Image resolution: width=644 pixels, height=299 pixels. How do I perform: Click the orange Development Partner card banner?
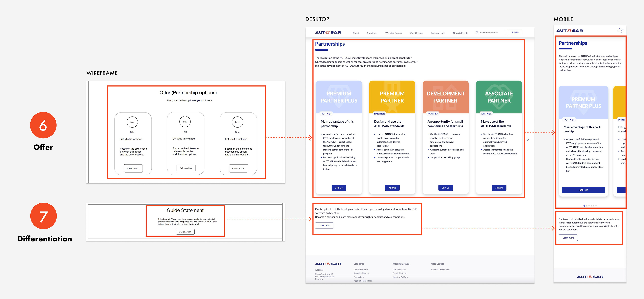pos(445,97)
